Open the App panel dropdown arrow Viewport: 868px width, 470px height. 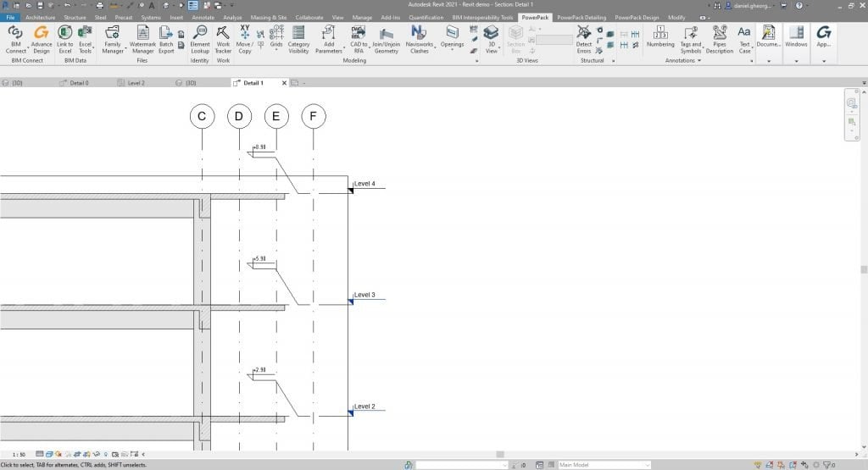(x=824, y=61)
